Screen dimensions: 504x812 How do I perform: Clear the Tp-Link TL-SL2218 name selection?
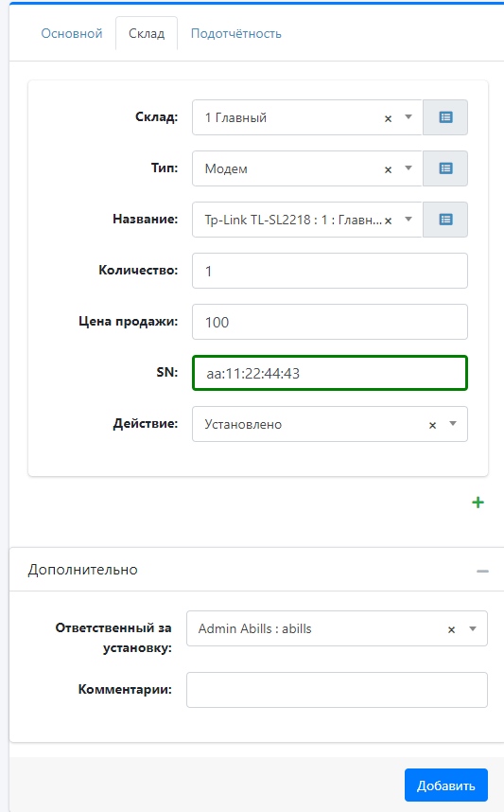coord(388,221)
